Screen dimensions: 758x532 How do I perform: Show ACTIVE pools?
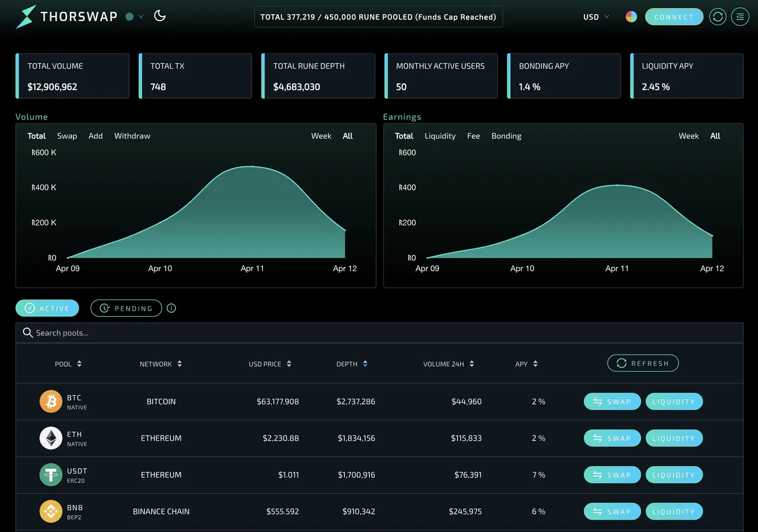click(x=47, y=308)
